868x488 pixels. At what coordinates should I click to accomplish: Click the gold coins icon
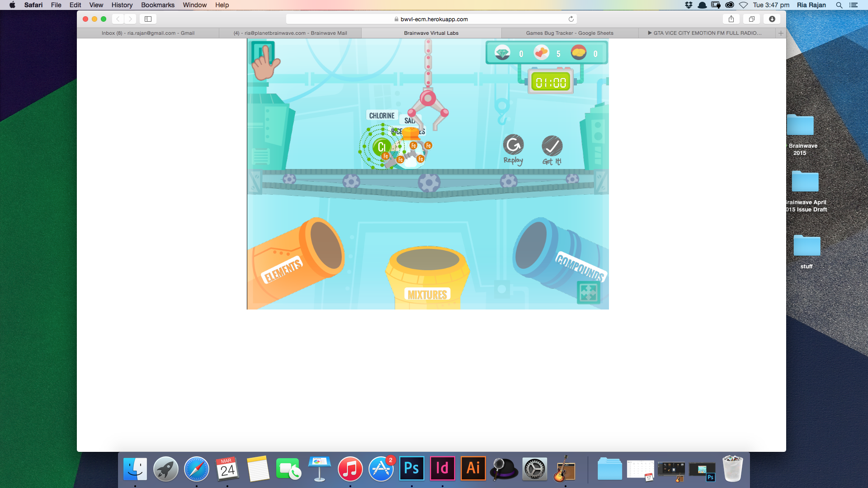pyautogui.click(x=579, y=53)
